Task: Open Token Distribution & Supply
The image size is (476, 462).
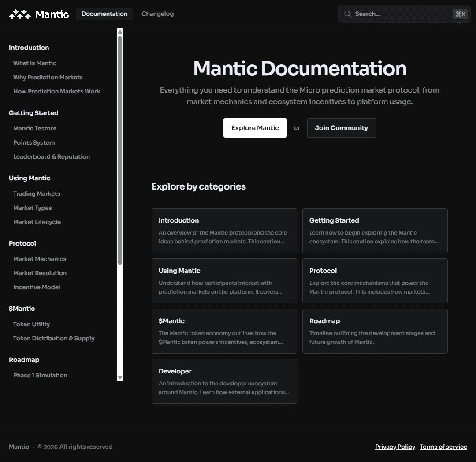Action: [x=54, y=339]
